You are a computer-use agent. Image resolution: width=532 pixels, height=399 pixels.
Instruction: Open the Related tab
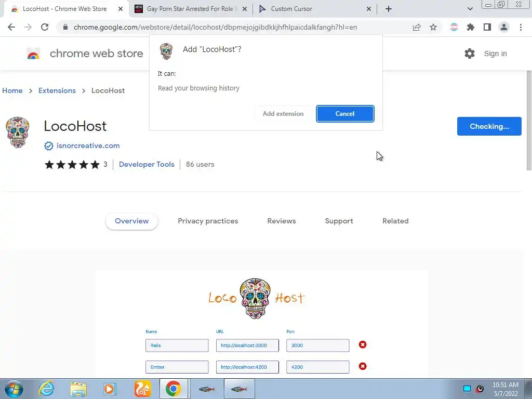tap(395, 221)
